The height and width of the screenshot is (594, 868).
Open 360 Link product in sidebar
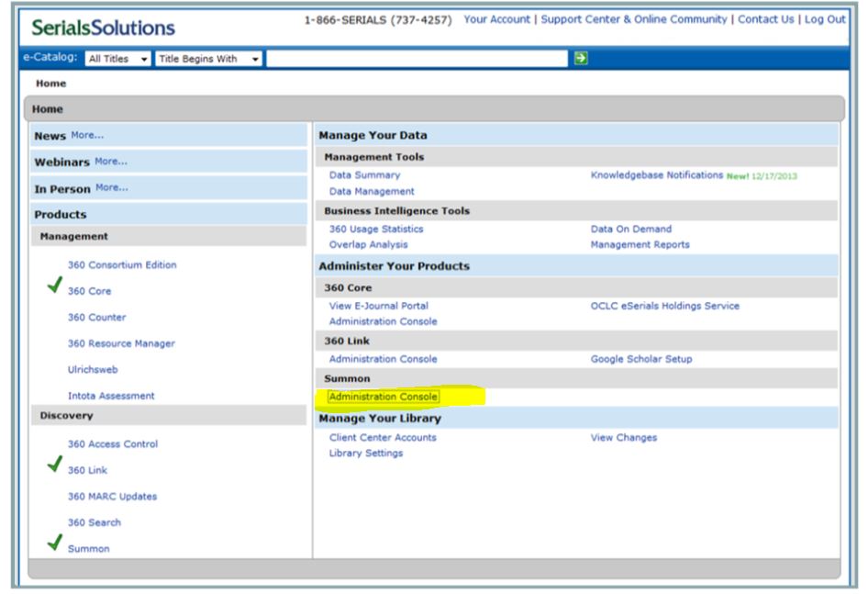pos(87,470)
